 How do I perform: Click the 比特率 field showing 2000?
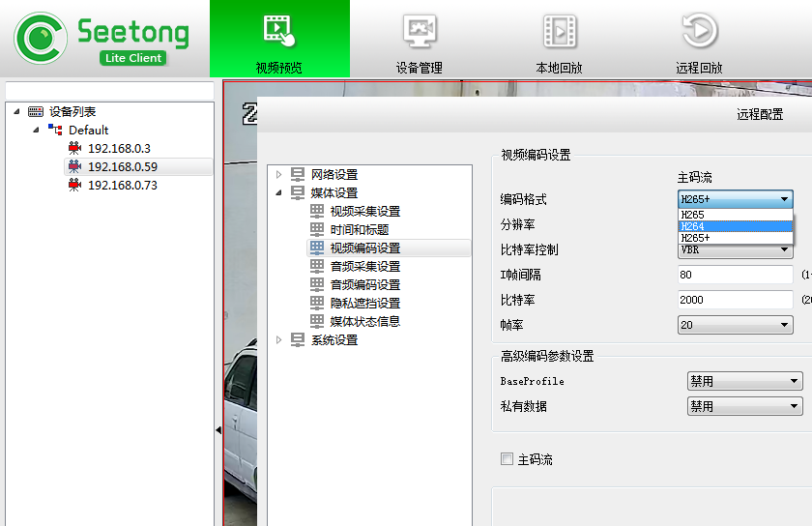(x=736, y=300)
